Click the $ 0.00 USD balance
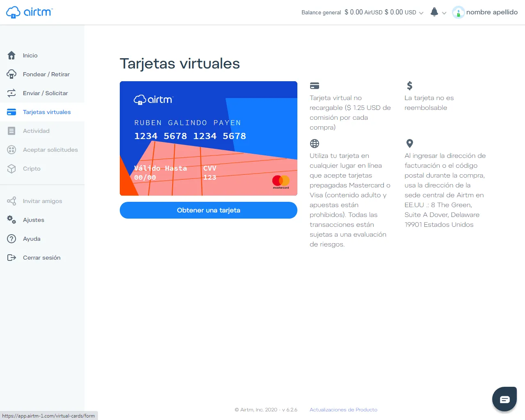The height and width of the screenshot is (420, 525). pos(400,12)
